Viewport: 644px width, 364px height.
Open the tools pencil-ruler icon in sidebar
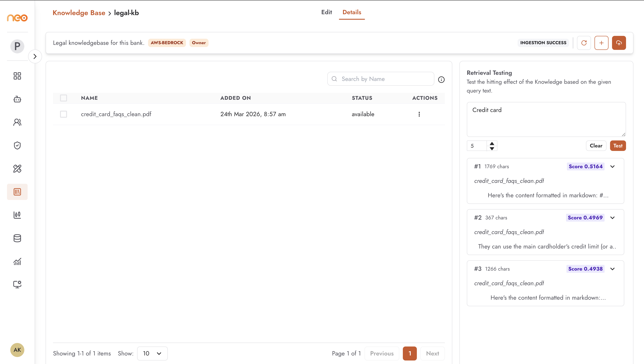click(17, 169)
